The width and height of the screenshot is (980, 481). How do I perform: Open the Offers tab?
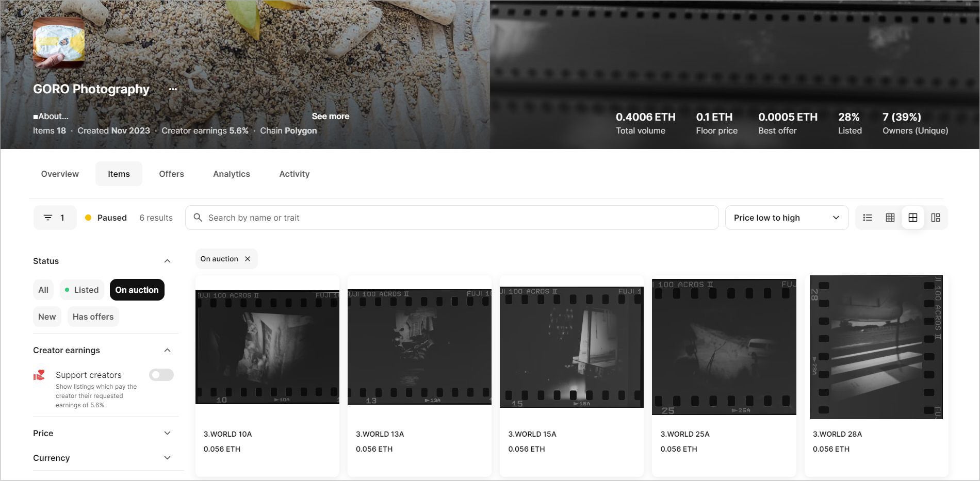[x=171, y=174]
